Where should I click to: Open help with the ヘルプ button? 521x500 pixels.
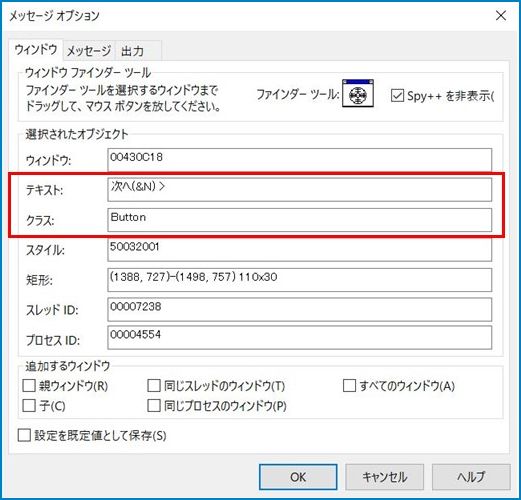pyautogui.click(x=471, y=477)
